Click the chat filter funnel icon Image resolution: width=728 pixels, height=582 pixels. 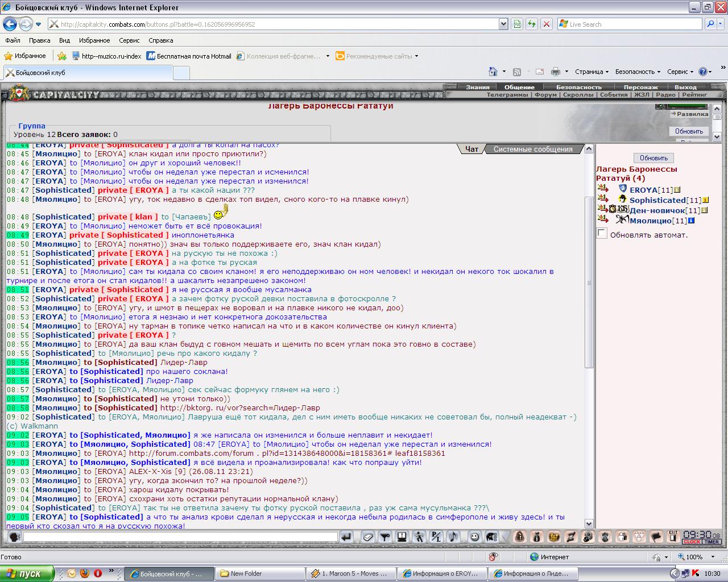[385, 537]
